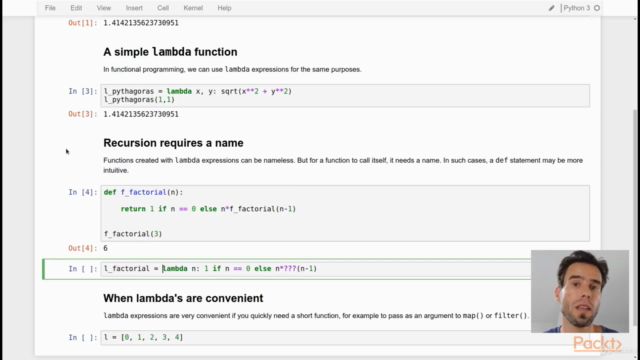The height and width of the screenshot is (360, 640).
Task: Click the presenter webcam video thumbnail
Action: pos(580,291)
